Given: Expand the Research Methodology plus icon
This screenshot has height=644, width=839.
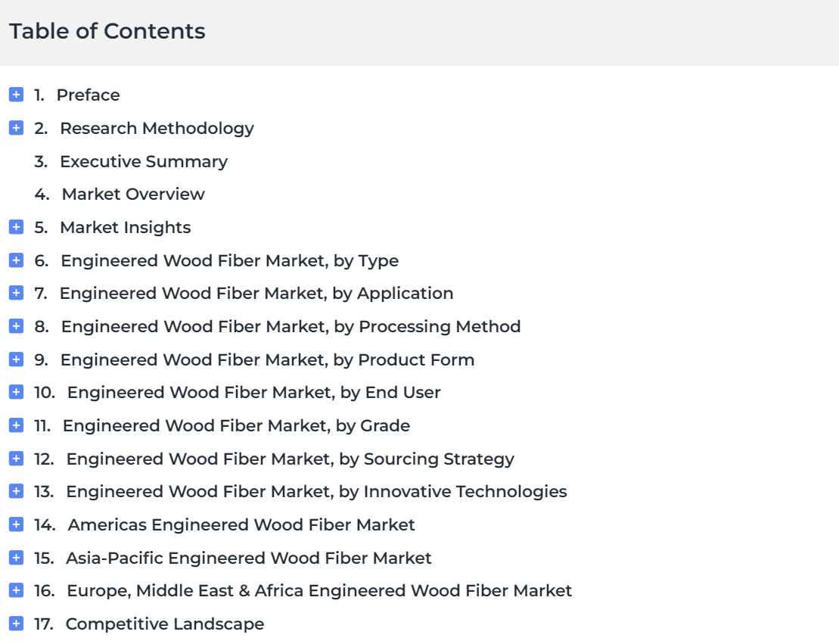Looking at the screenshot, I should coord(16,128).
